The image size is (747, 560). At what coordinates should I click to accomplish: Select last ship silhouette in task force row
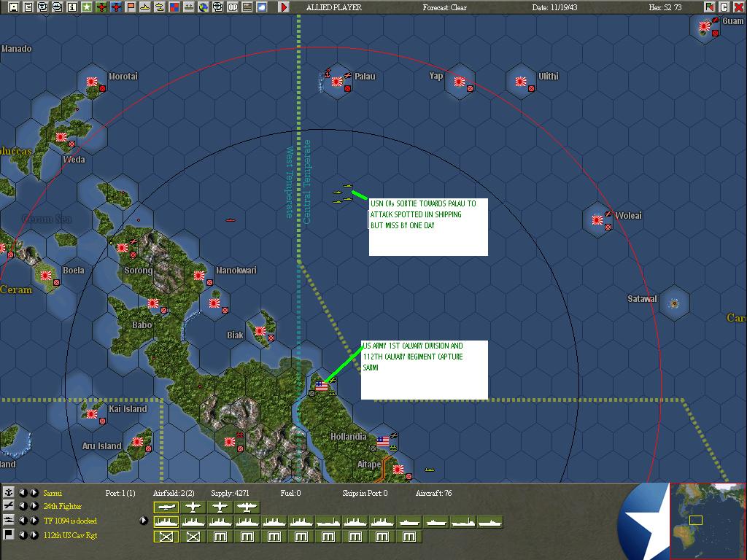pyautogui.click(x=489, y=522)
